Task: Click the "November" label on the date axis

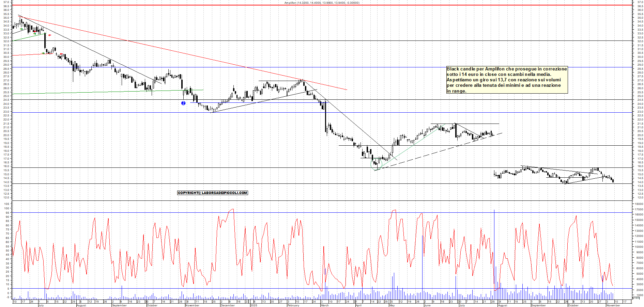Action: (x=191, y=306)
